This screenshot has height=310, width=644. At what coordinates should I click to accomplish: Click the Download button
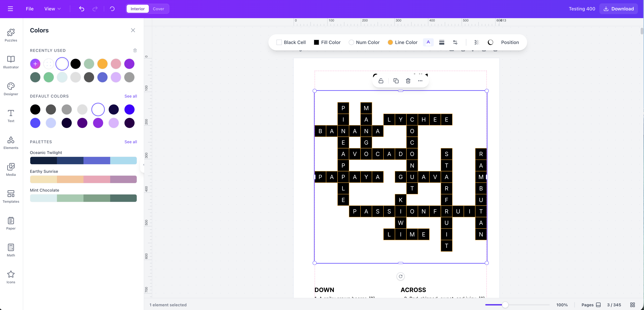click(x=618, y=9)
